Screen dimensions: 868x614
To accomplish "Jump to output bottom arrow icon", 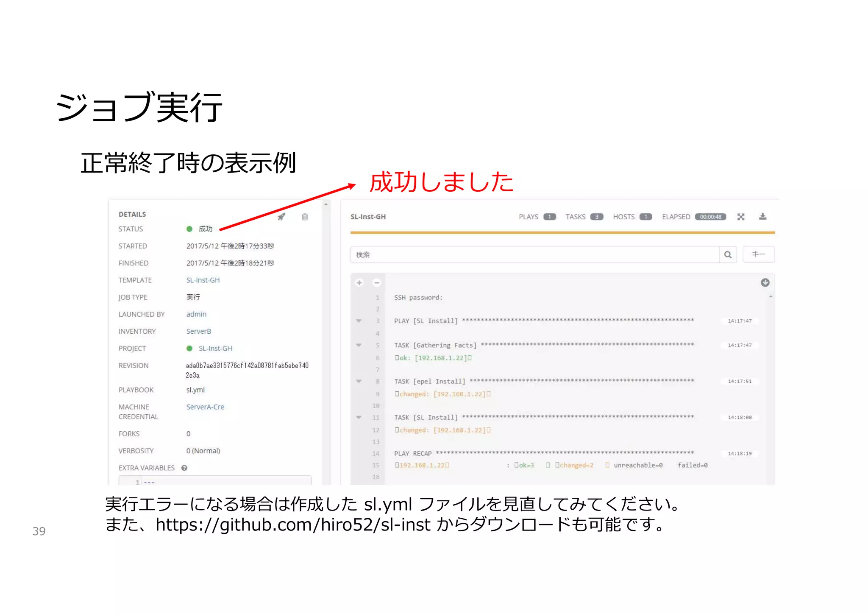I will click(765, 283).
